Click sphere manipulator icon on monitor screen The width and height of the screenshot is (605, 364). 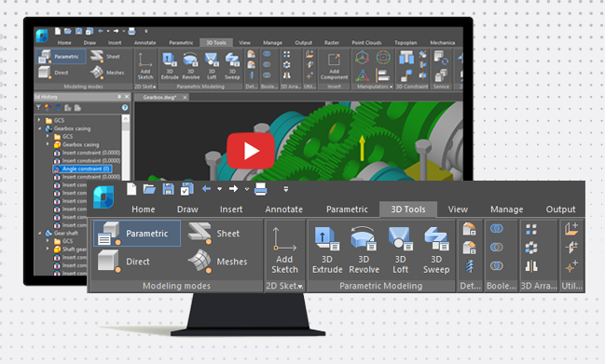[383, 58]
